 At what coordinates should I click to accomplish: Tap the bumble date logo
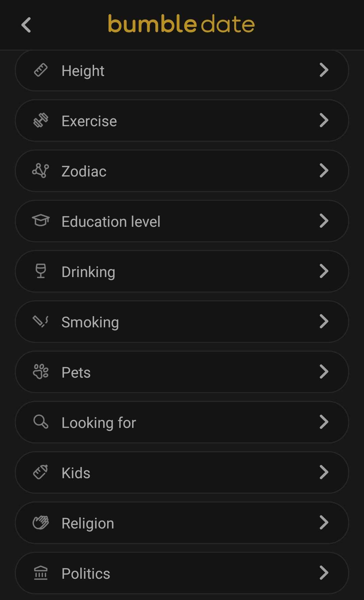tap(181, 24)
